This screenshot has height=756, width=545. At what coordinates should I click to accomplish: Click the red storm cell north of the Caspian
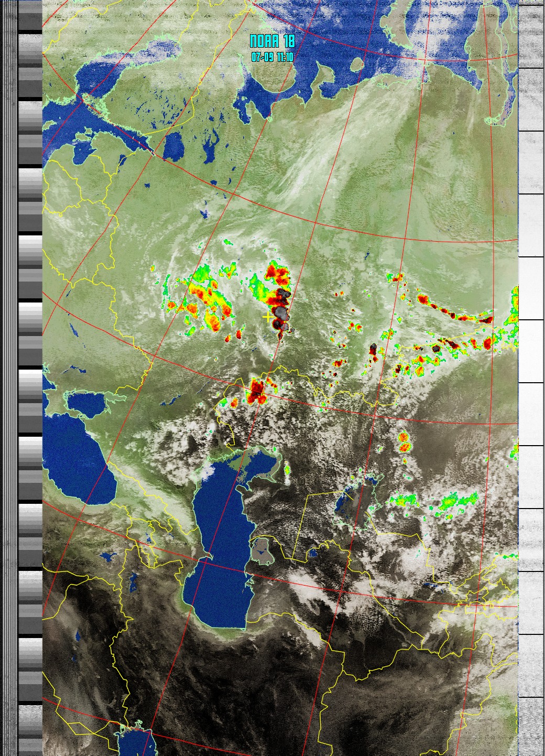tap(257, 391)
